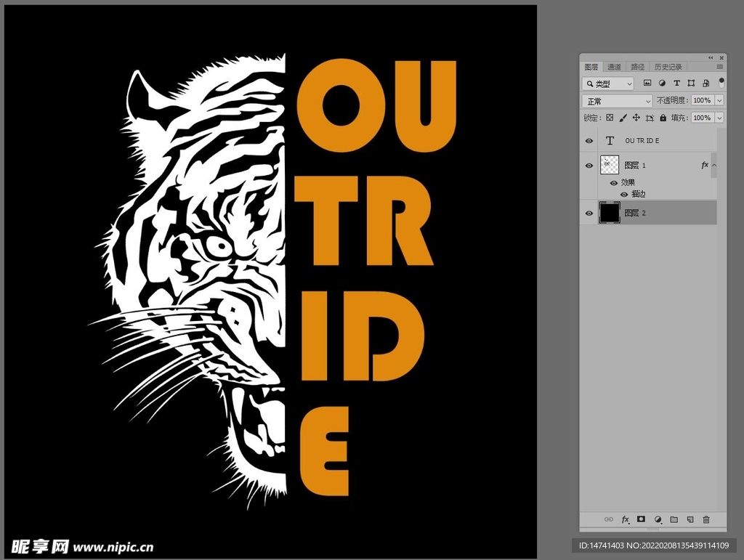Filter layers by type layers (T icon)
This screenshot has width=744, height=560.
point(676,84)
